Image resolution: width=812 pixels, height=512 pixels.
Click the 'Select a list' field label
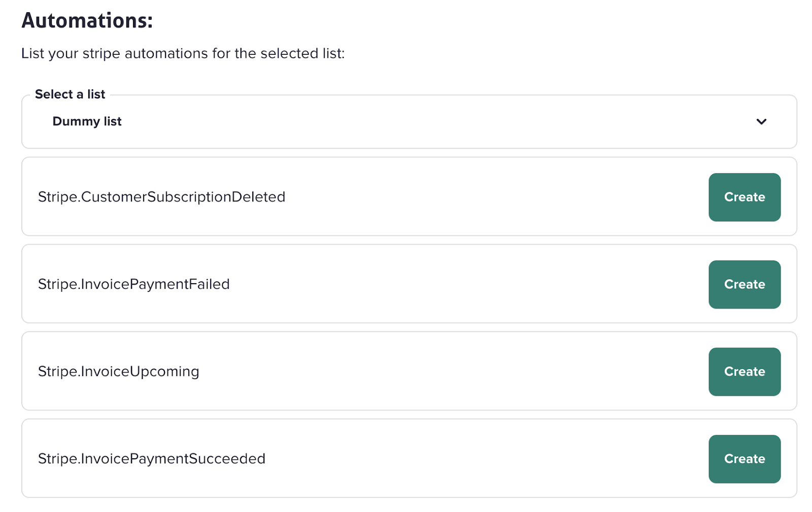(x=70, y=94)
